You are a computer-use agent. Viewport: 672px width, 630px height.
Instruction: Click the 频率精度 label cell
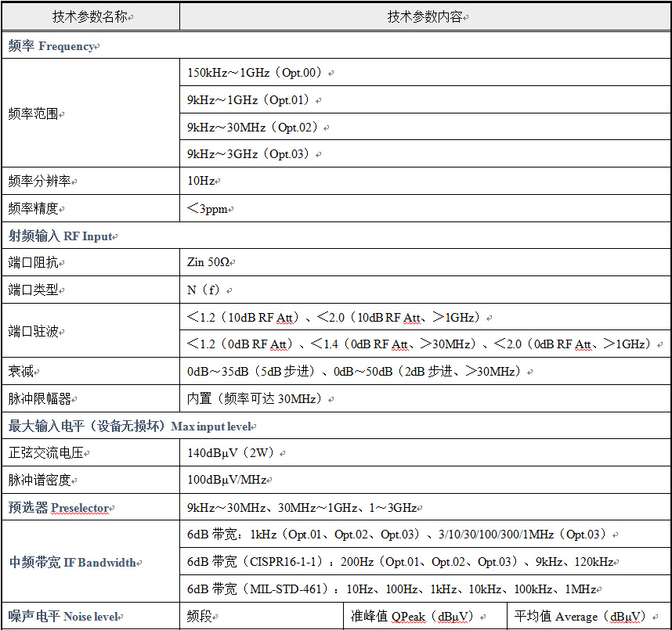pos(90,208)
